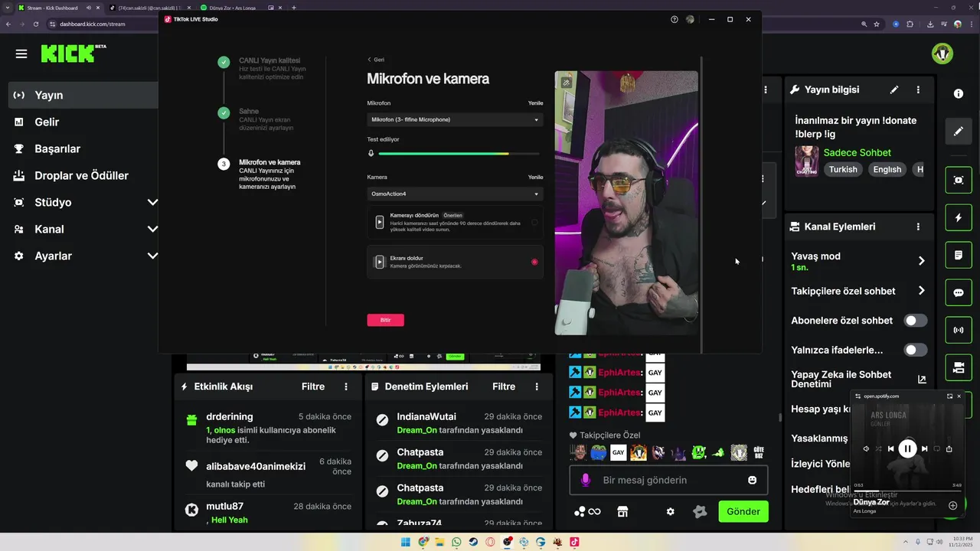Select Ekranı doldur radio option
The height and width of the screenshot is (551, 980).
click(534, 262)
